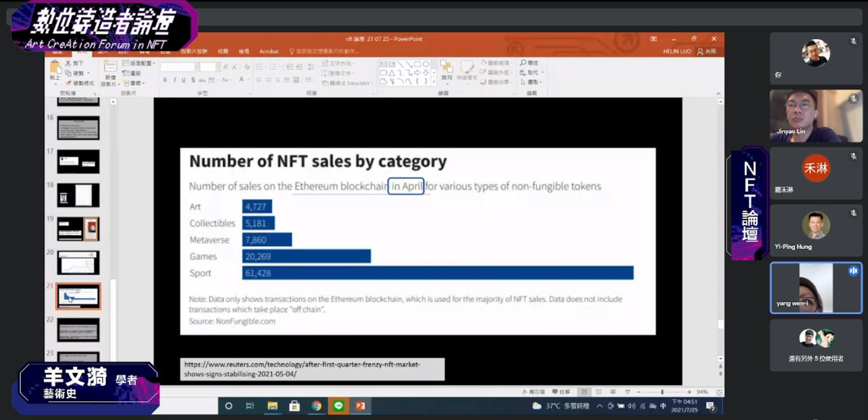Click Line Spacing icon
The height and width of the screenshot is (420, 868).
pos(311,67)
